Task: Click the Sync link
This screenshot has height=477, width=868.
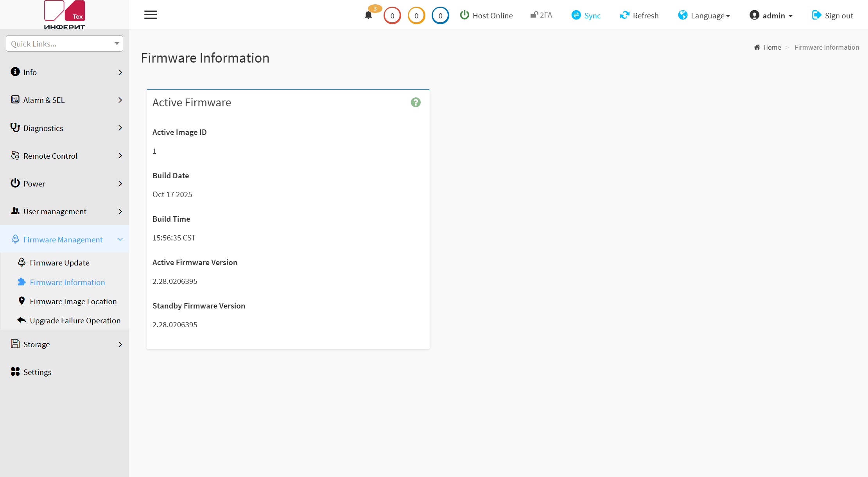Action: pyautogui.click(x=586, y=16)
